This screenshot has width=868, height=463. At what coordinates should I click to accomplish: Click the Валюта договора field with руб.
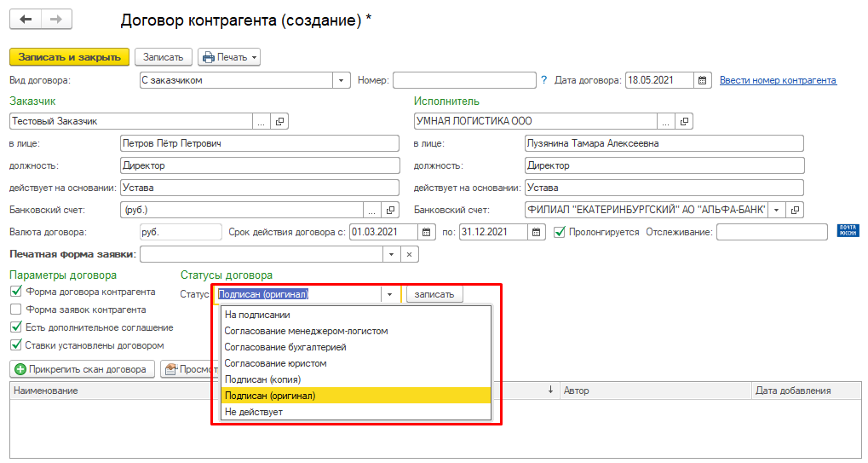pyautogui.click(x=181, y=232)
